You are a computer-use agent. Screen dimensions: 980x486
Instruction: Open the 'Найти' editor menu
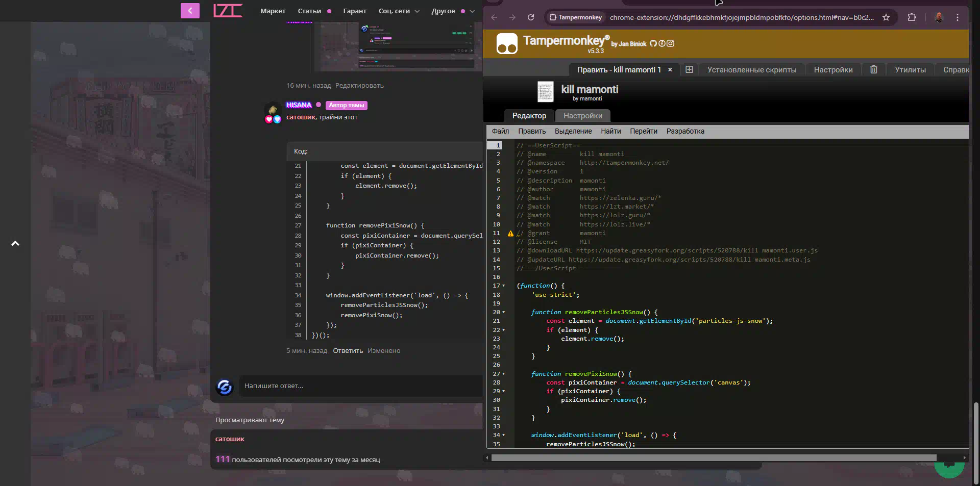click(611, 131)
